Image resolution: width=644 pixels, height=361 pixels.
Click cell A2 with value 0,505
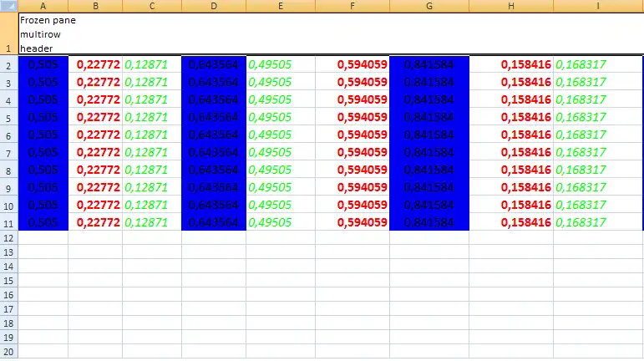(43, 64)
